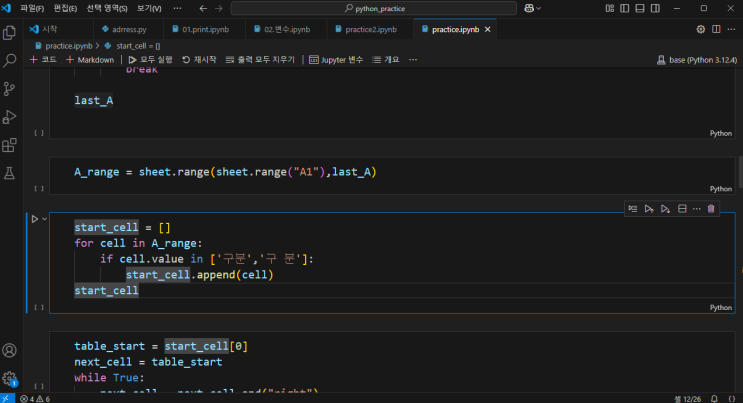Run the start_cell cell with play button
The image size is (743, 403).
(x=34, y=218)
